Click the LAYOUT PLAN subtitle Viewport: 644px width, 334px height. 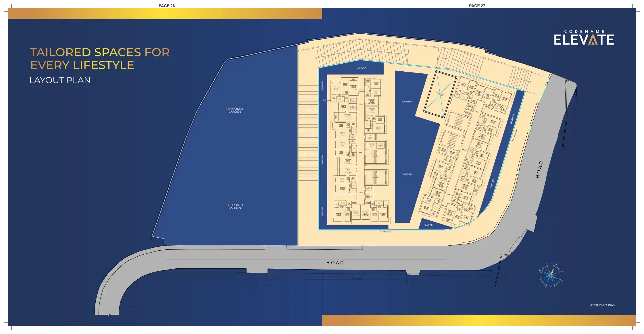[x=60, y=80]
